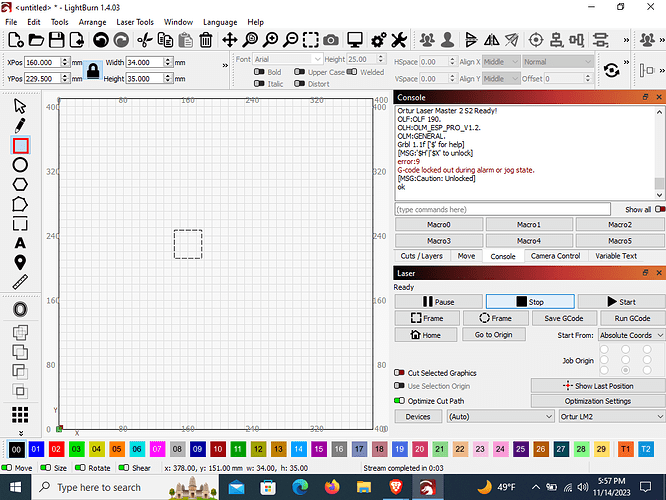The height and width of the screenshot is (500, 666).
Task: Cut selection with scissors icon
Action: tap(144, 40)
